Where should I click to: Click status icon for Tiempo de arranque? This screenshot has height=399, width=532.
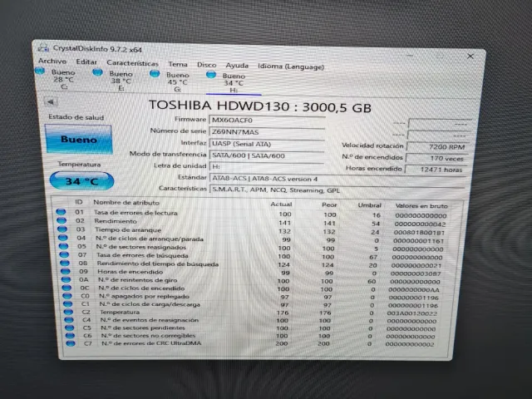click(x=62, y=229)
